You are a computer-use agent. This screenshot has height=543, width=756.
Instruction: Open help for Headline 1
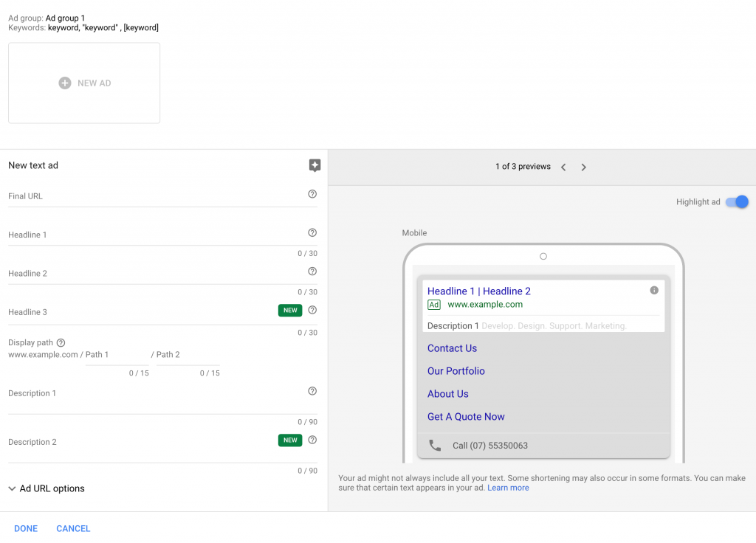pyautogui.click(x=312, y=232)
